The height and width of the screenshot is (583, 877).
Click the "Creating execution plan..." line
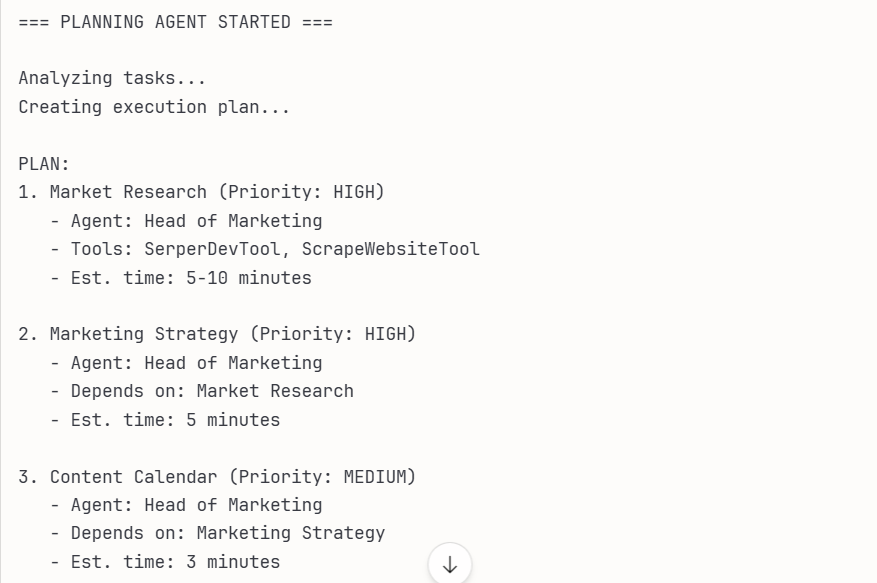coord(154,107)
